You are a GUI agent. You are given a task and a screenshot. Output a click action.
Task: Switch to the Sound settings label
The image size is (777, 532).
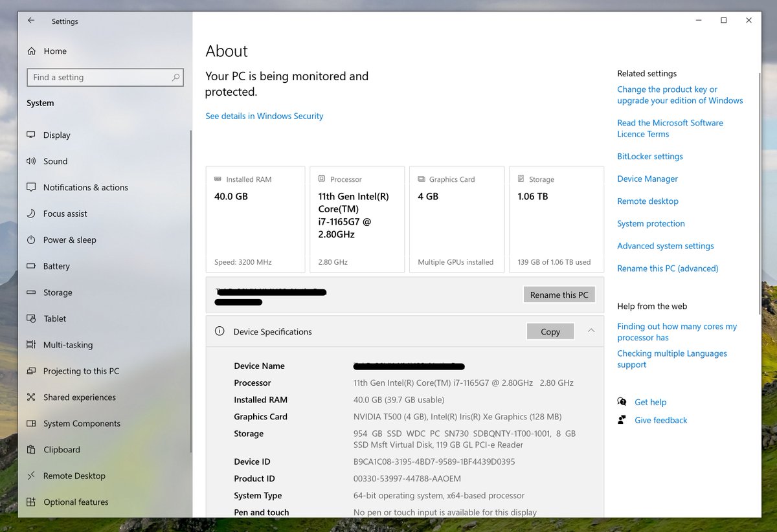[55, 161]
